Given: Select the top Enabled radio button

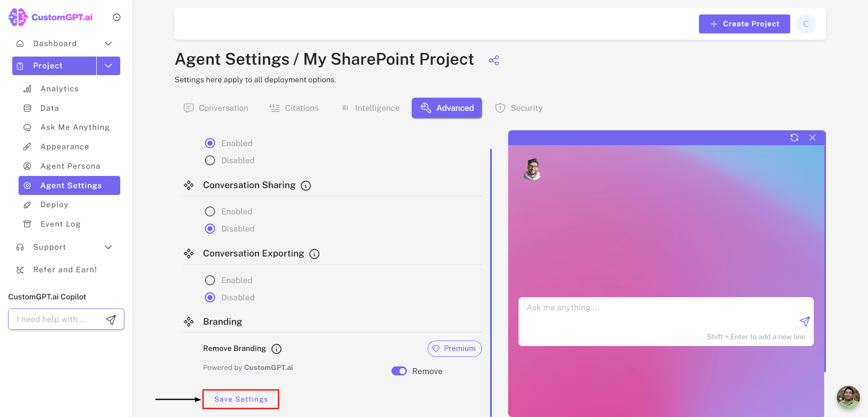Looking at the screenshot, I should [x=210, y=143].
